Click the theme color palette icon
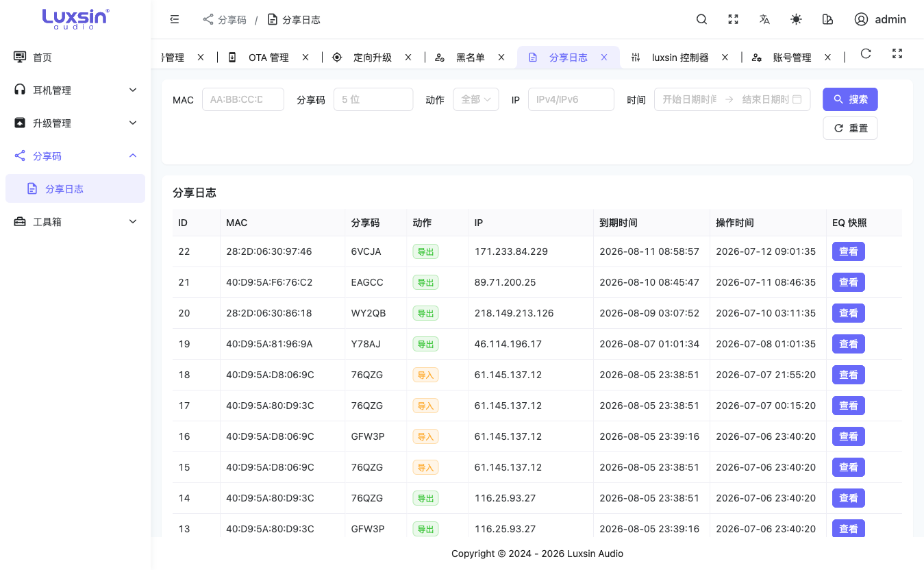 (827, 19)
